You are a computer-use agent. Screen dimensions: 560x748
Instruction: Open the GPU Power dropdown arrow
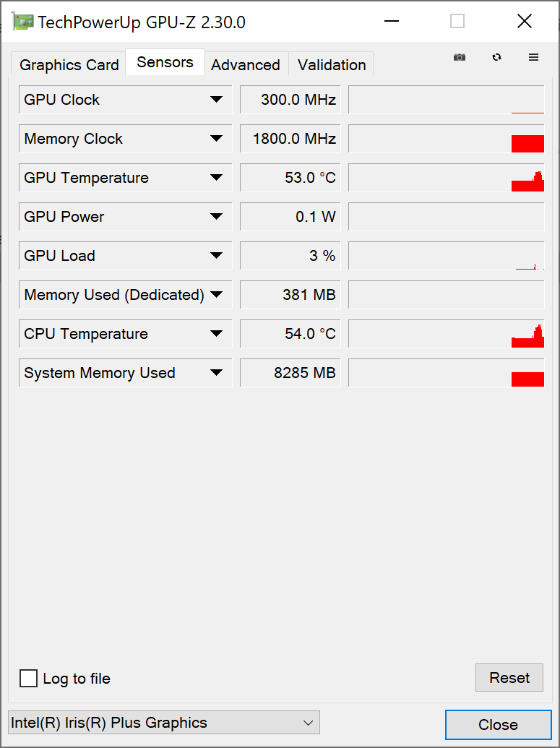(216, 217)
